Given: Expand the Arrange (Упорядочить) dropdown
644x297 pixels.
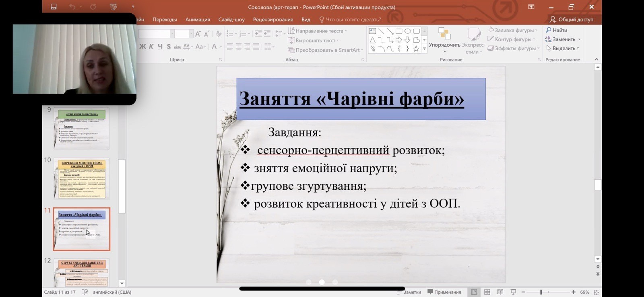Looking at the screenshot, I should click(x=444, y=45).
